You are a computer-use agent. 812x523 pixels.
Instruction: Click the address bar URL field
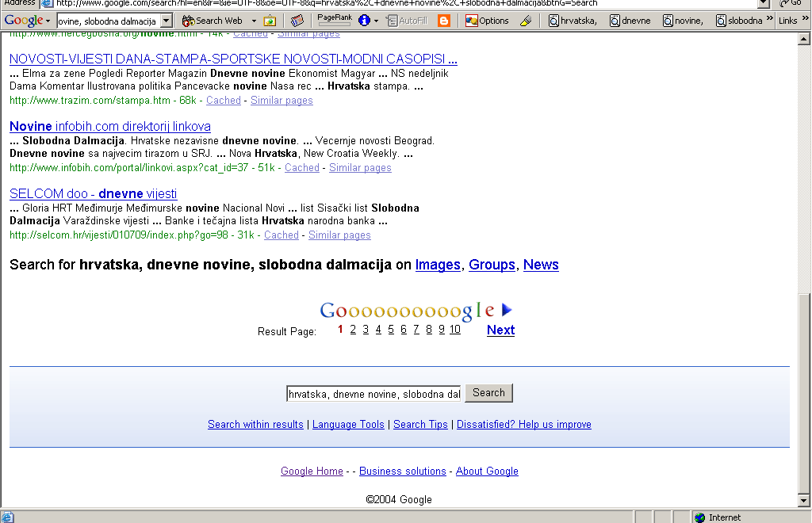pyautogui.click(x=399, y=3)
